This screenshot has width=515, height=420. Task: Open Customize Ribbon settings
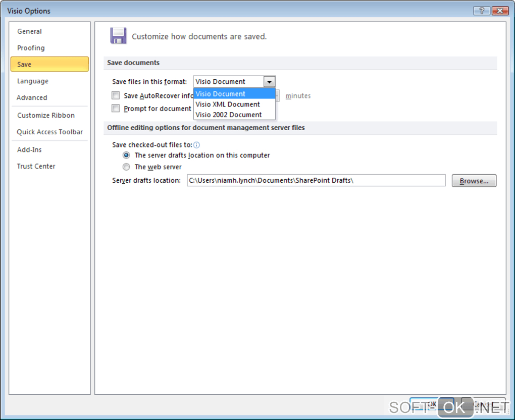pyautogui.click(x=46, y=115)
